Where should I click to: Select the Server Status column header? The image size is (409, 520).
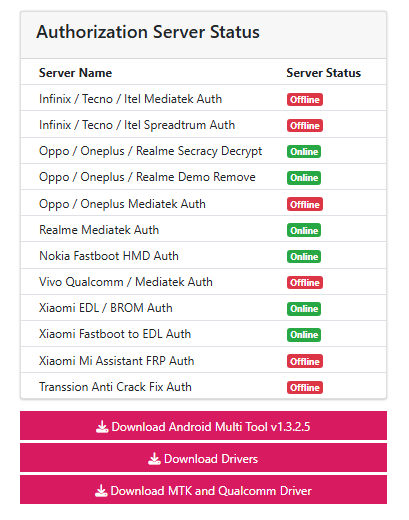pos(324,73)
